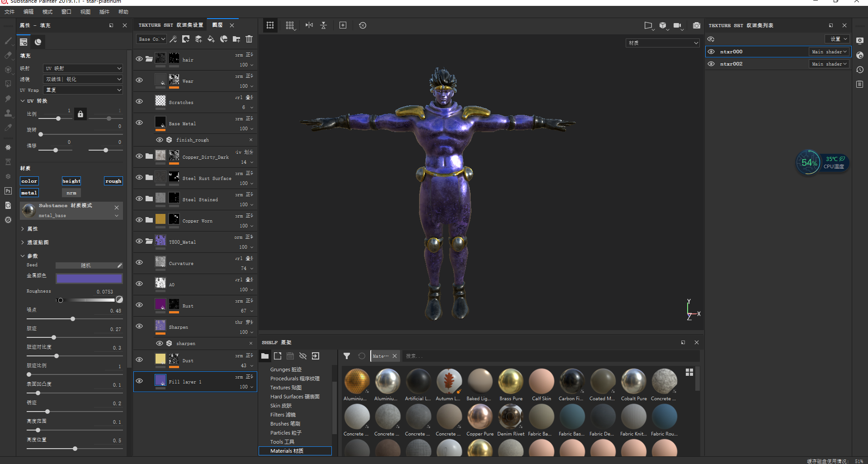Screen dimensions: 868x464
Task: Click the add fill layer bucket icon
Action: (x=211, y=39)
